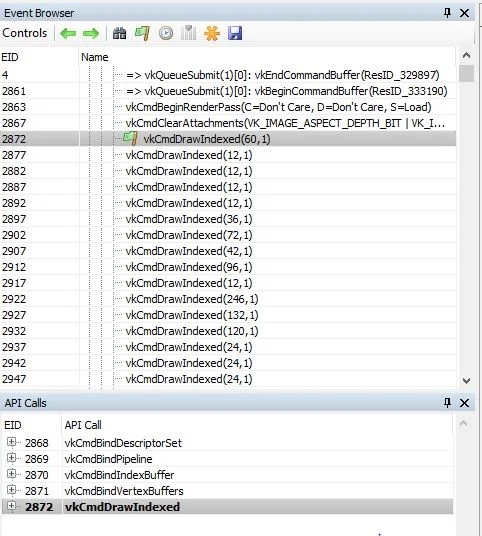
Task: Click API Calls scrollbar up arrow
Action: pyautogui.click(x=464, y=424)
